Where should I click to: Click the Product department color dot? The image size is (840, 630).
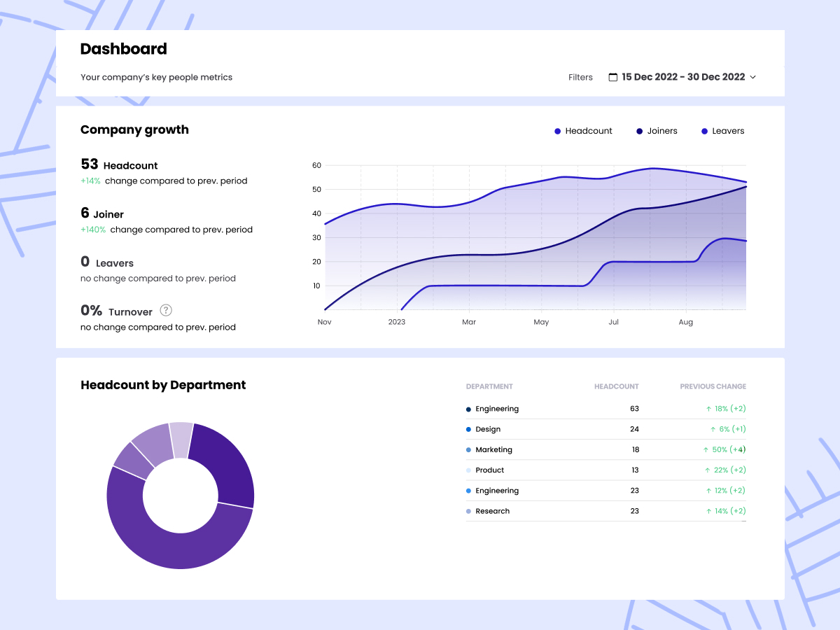coord(467,470)
